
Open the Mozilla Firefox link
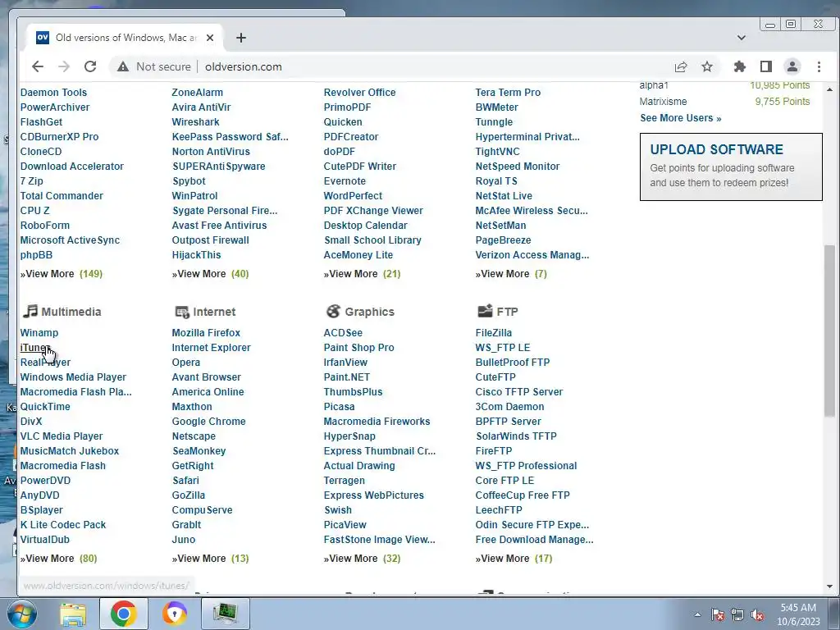(206, 333)
